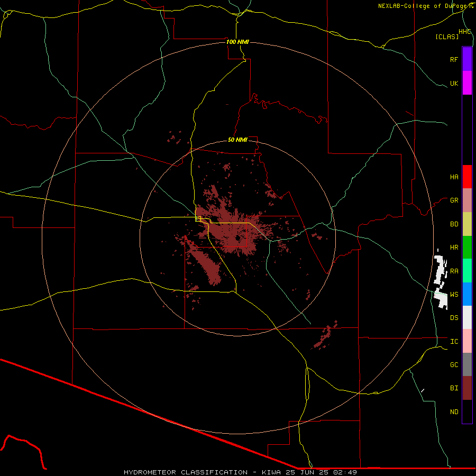Click the "ND" legend label
This screenshot has width=476, height=476.
454,412
